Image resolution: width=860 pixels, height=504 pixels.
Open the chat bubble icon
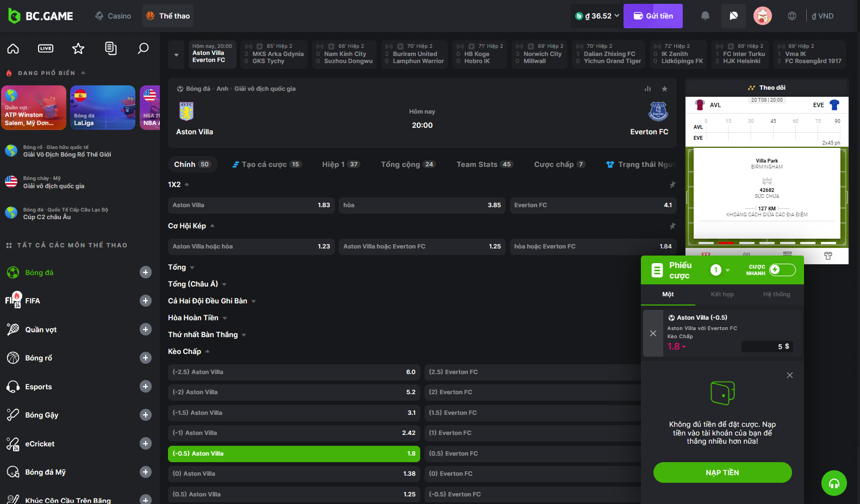tap(733, 16)
